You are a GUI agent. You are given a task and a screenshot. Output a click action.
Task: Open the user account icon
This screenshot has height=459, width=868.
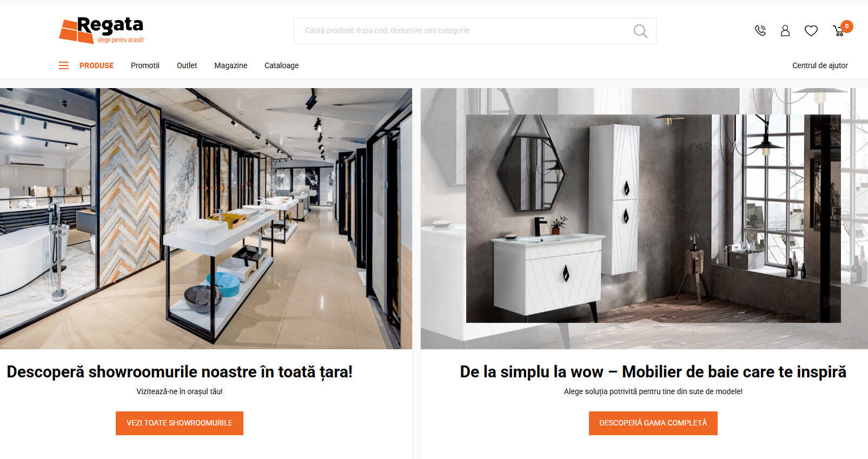(x=785, y=31)
